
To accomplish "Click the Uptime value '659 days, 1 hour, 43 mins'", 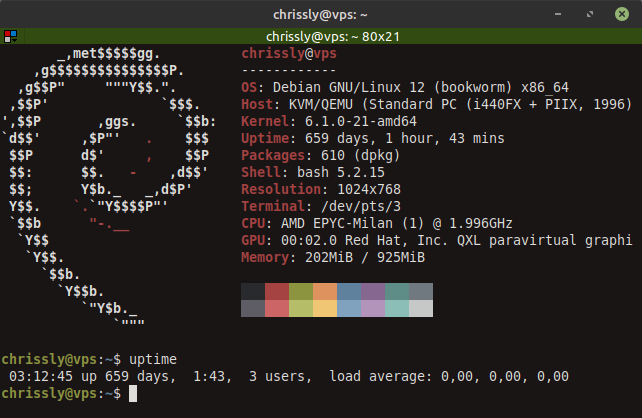I will click(405, 138).
